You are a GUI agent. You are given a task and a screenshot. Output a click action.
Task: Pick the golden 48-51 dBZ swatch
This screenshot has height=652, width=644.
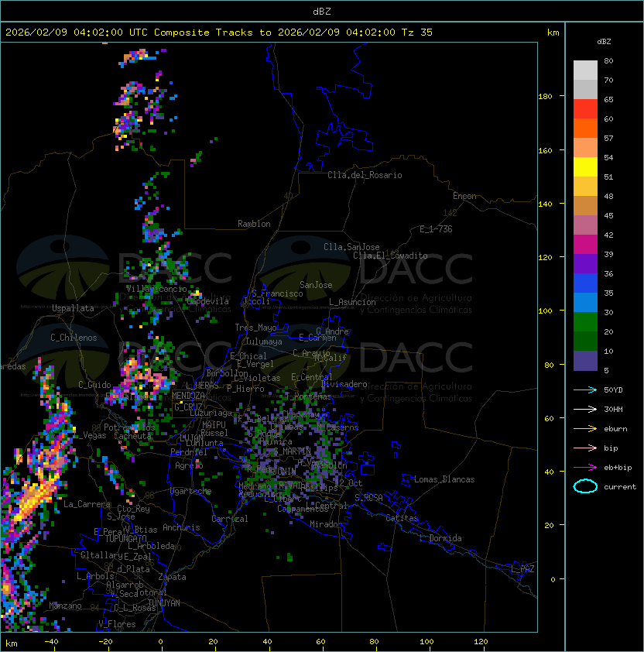tap(585, 187)
